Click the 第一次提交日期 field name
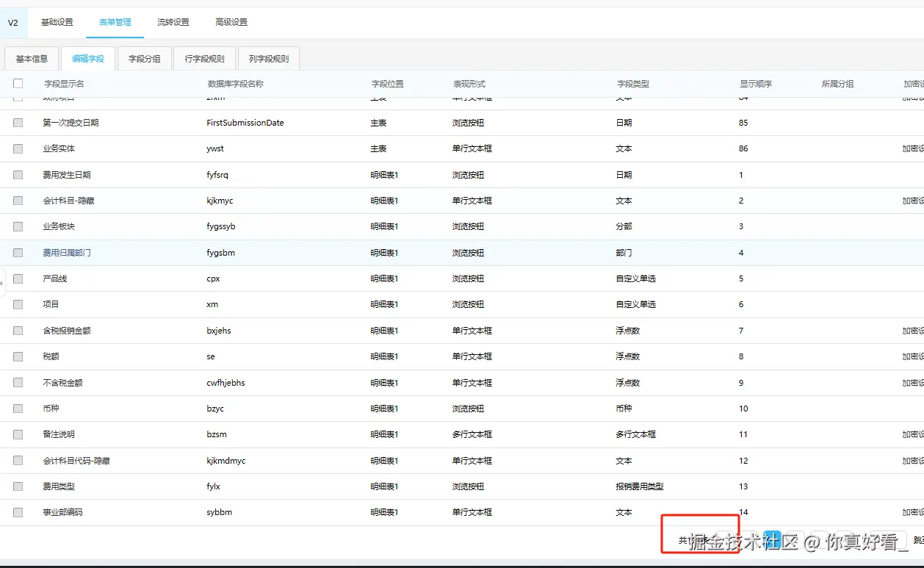 [71, 123]
